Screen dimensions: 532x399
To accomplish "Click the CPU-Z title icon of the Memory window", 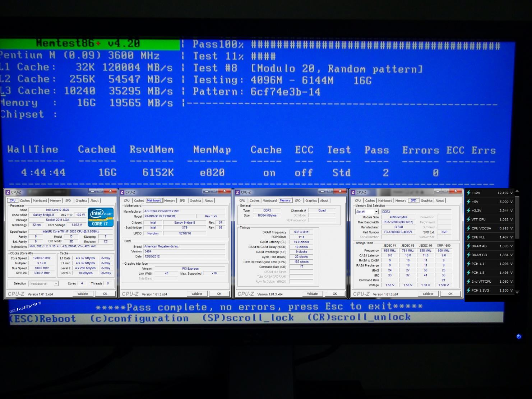I will click(x=238, y=192).
